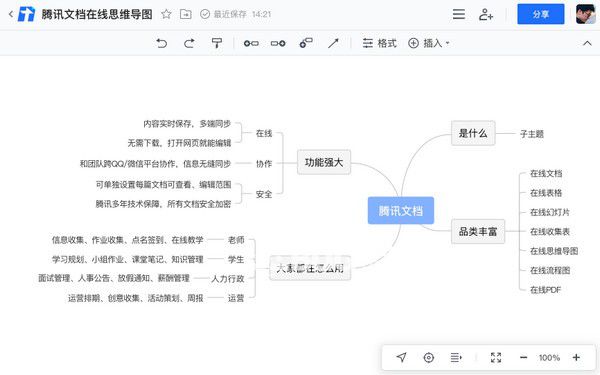The width and height of the screenshot is (600, 375).
Task: Click the 在线收集表 subtopic
Action: (550, 232)
